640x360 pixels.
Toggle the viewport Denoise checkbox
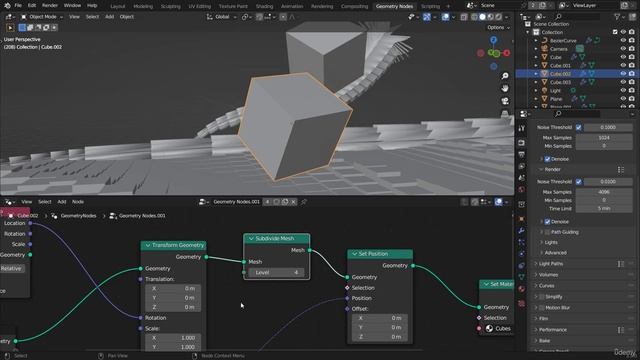pyautogui.click(x=547, y=159)
